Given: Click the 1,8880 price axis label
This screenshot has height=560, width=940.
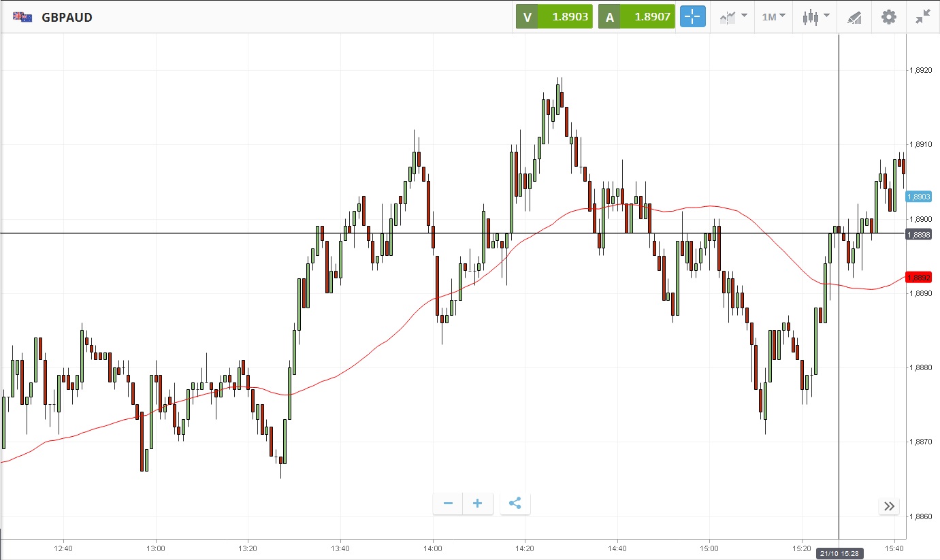Looking at the screenshot, I should [x=920, y=367].
